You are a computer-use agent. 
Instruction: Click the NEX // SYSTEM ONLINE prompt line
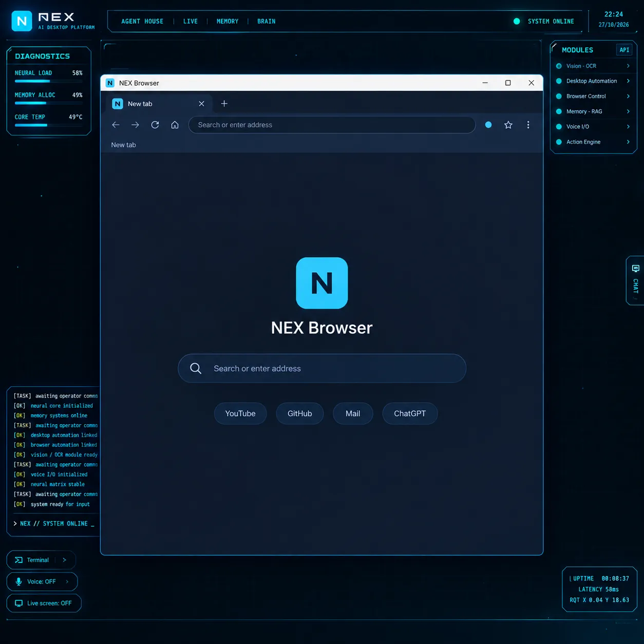53,523
